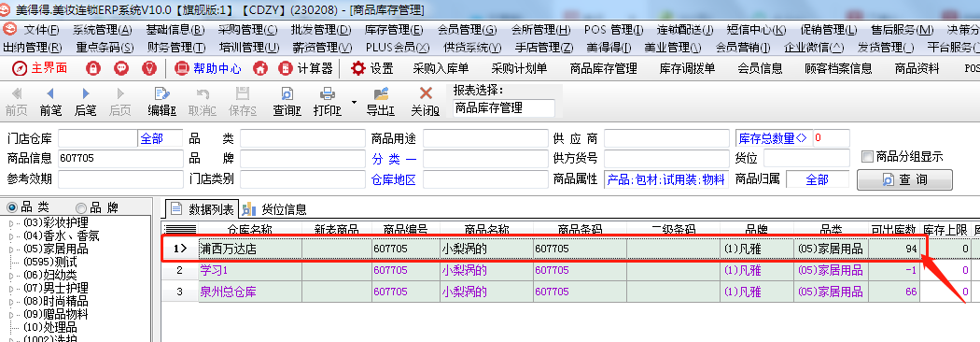The image size is (980, 342).
Task: Open the POS管理(I) menu
Action: (x=614, y=29)
